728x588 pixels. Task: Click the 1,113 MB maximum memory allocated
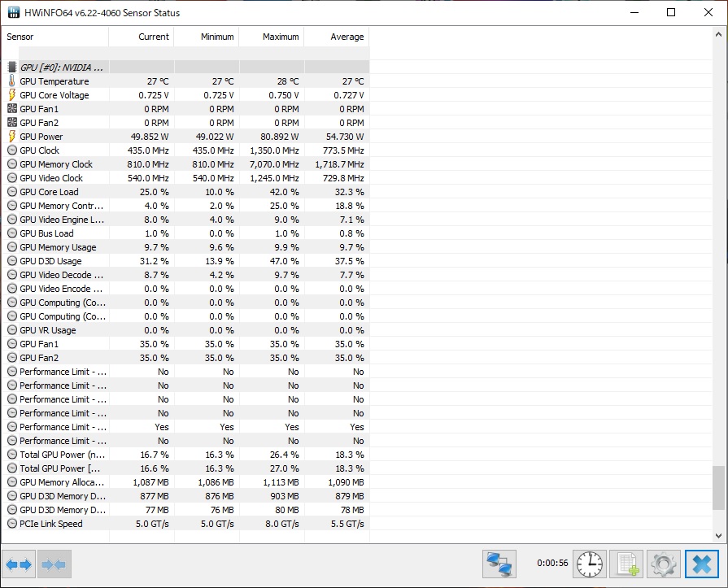coord(281,482)
